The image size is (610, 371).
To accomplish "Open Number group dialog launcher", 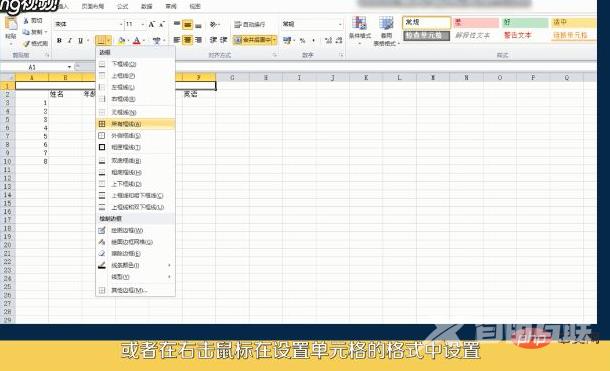I will [x=341, y=55].
